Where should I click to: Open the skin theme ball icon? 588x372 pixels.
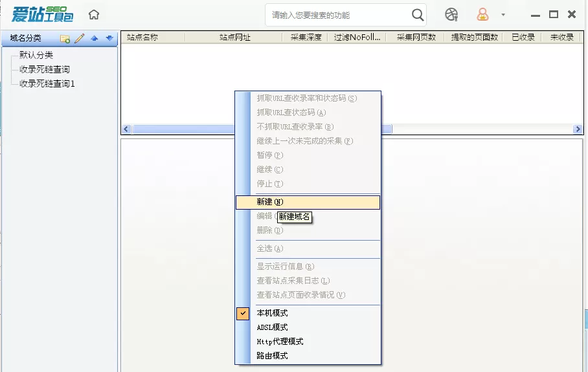(451, 15)
